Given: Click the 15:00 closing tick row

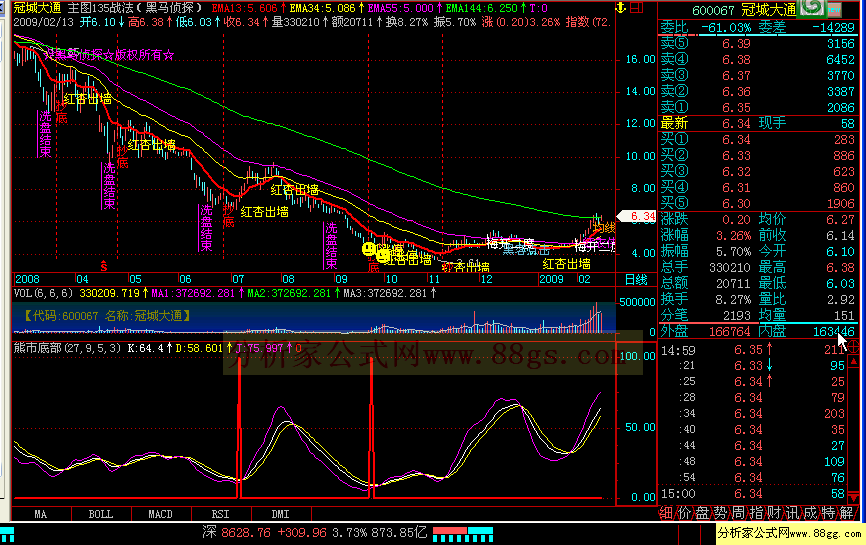Looking at the screenshot, I should point(753,494).
